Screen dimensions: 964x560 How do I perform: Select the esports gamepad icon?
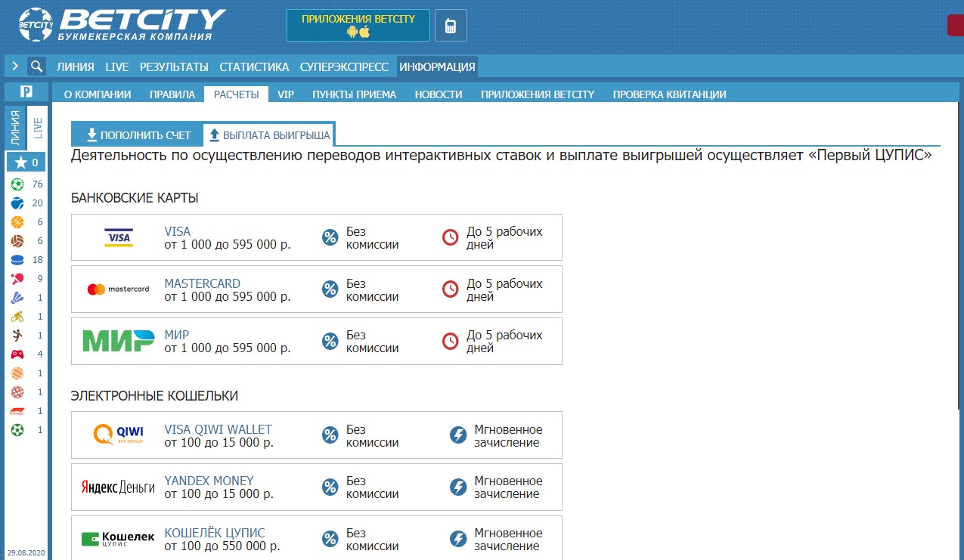point(17,354)
